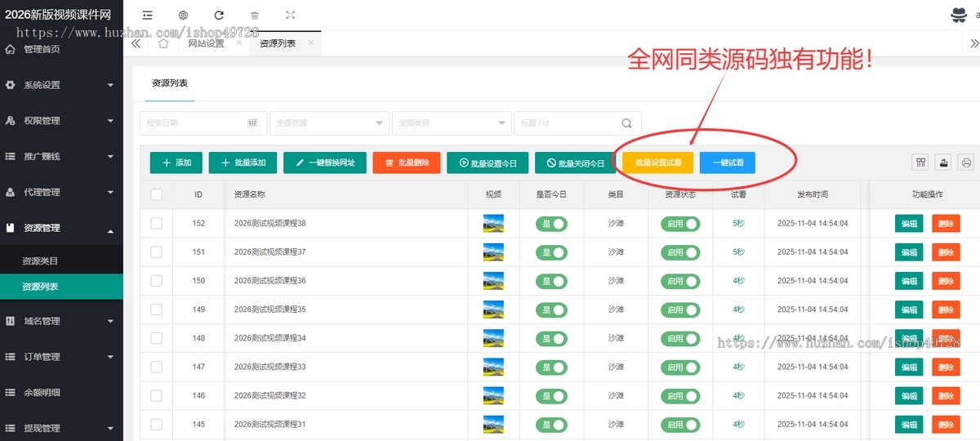
Task: Open the 全部类目 dropdown
Action: coord(452,122)
